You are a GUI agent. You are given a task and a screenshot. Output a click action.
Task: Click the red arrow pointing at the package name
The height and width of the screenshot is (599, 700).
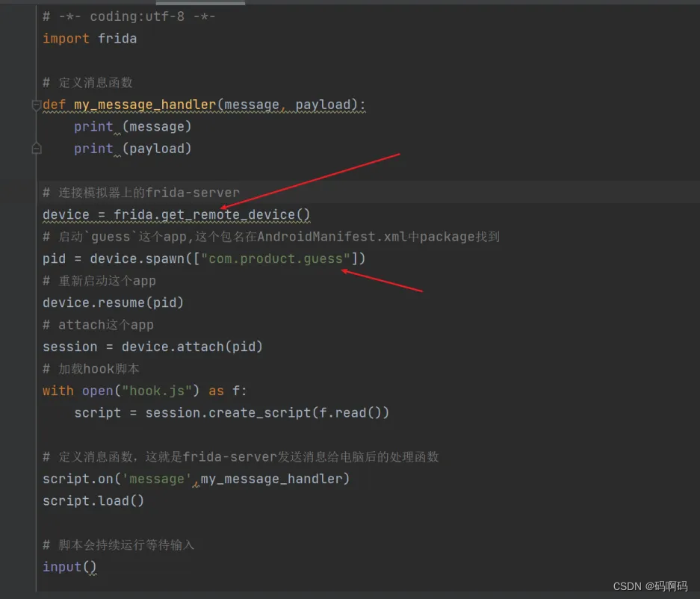381,282
